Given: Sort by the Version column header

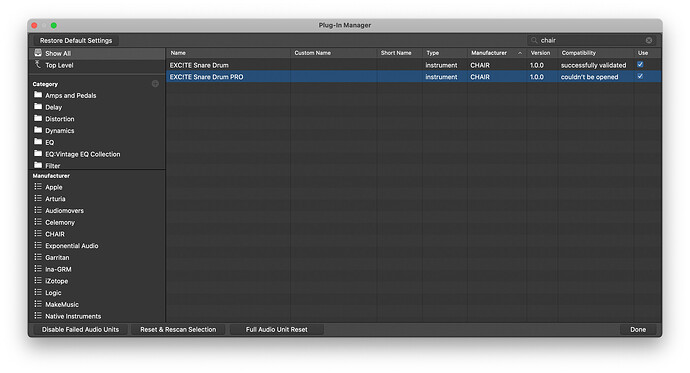Looking at the screenshot, I should pyautogui.click(x=542, y=53).
